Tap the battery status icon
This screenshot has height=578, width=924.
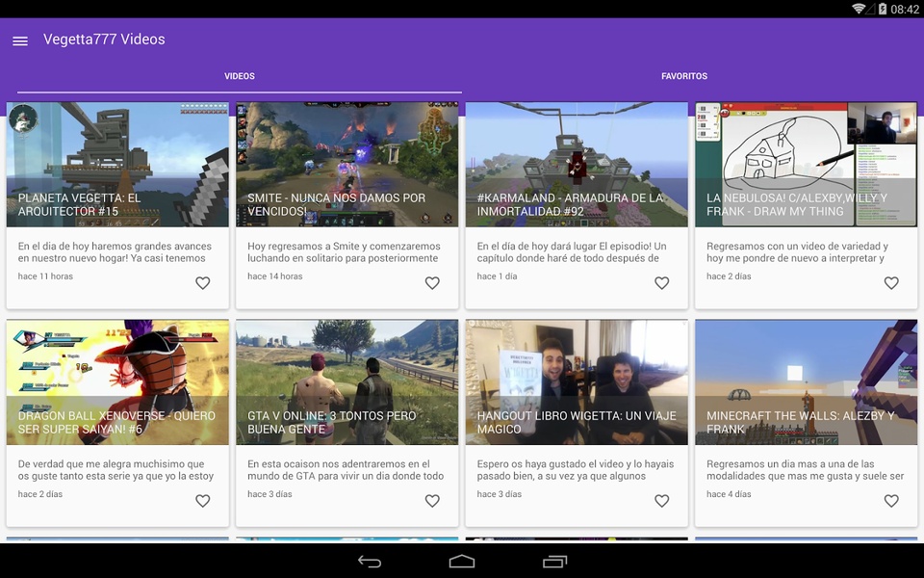coord(883,9)
